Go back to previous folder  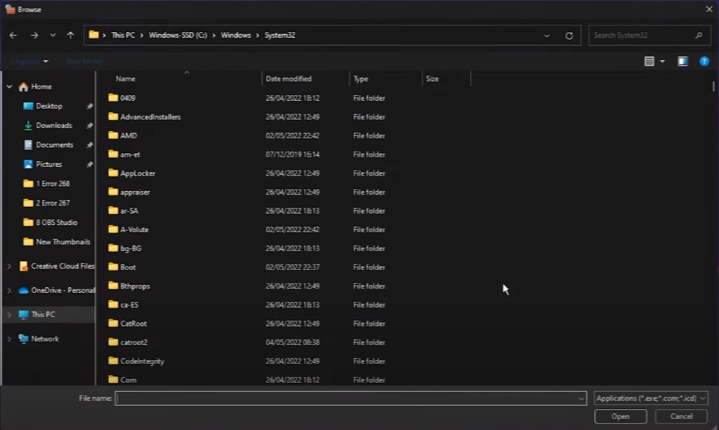pyautogui.click(x=13, y=35)
